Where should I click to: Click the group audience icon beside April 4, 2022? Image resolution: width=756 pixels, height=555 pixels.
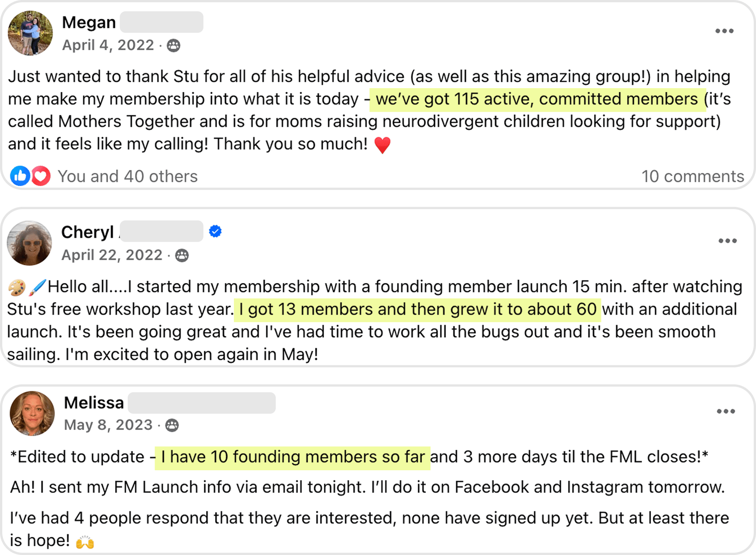coord(174,45)
